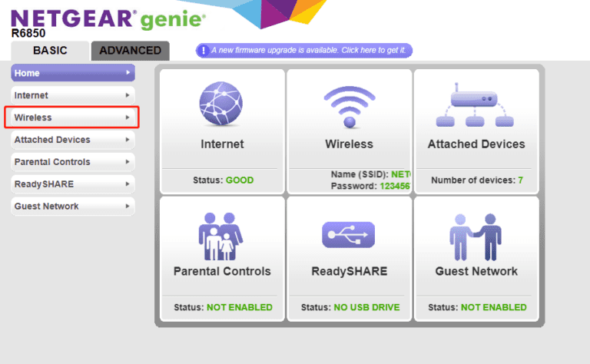Open the ReadySHARE USB icon
This screenshot has height=364, width=590.
(x=349, y=234)
